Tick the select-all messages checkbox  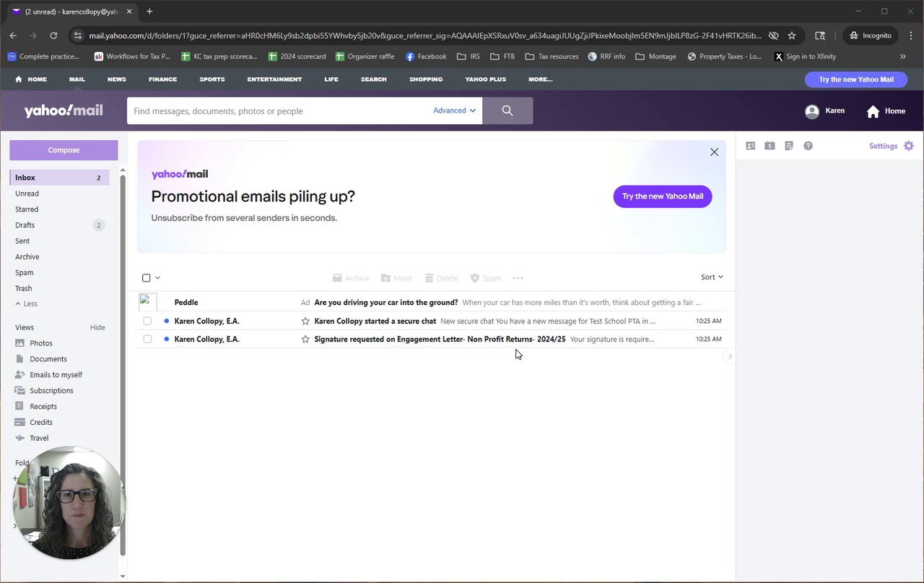[147, 278]
